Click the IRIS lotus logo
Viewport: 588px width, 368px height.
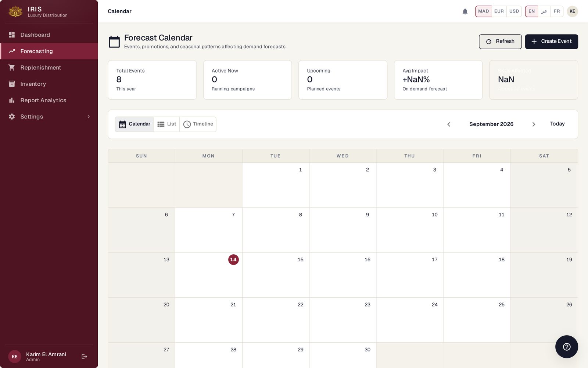[15, 11]
